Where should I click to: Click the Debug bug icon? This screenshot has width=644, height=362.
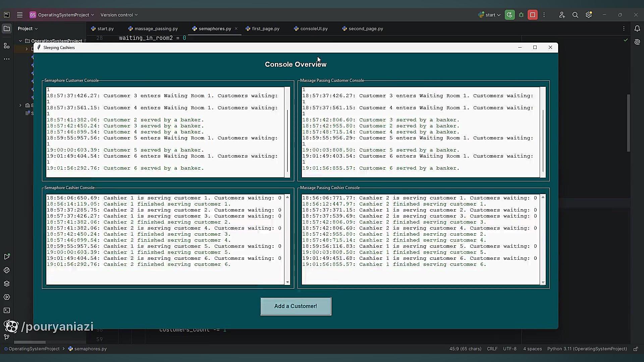[x=521, y=15]
